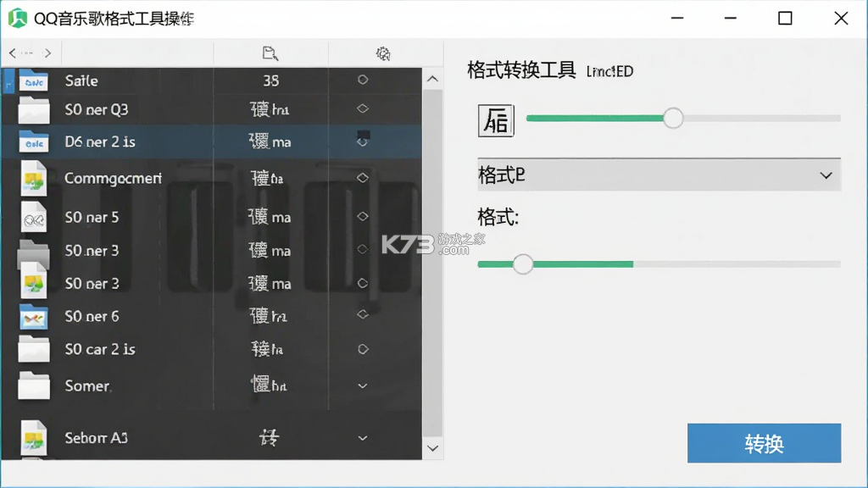Open the settings gear icon
Screen dimensions: 868x488
click(383, 53)
